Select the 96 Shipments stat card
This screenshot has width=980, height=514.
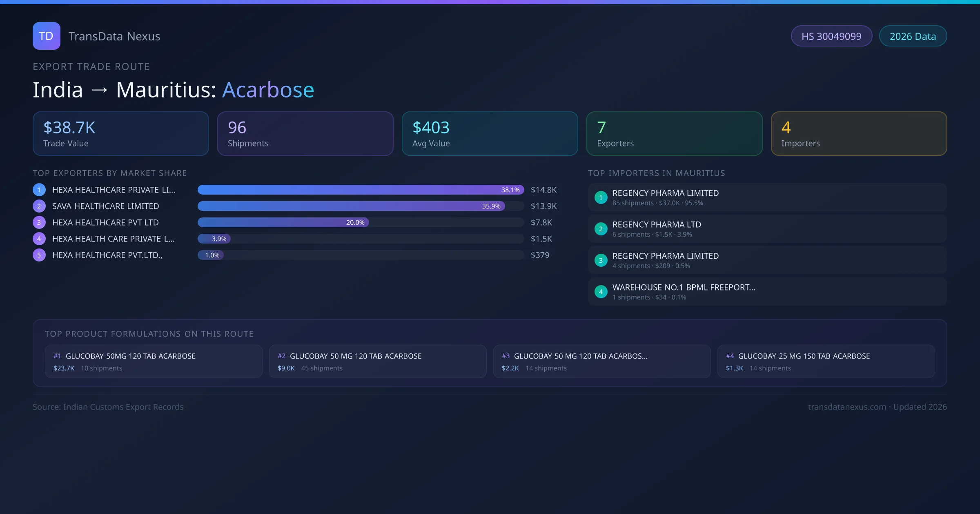pyautogui.click(x=305, y=134)
